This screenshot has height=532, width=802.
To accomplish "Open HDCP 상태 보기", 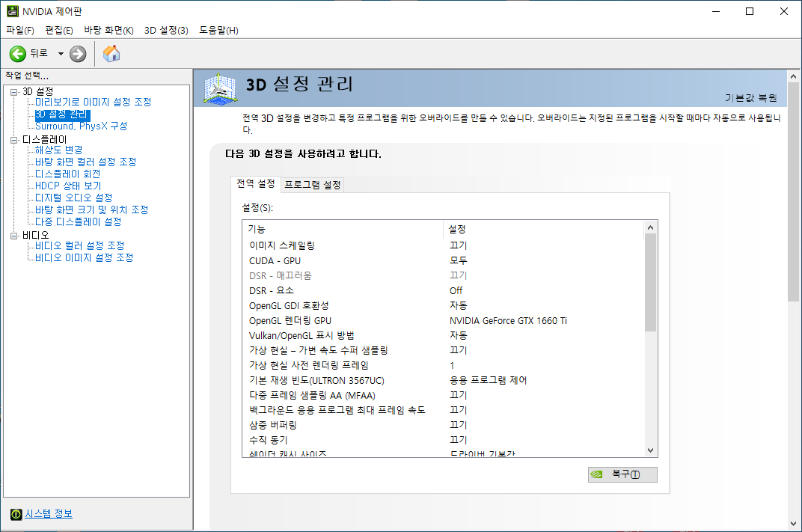I will point(68,186).
